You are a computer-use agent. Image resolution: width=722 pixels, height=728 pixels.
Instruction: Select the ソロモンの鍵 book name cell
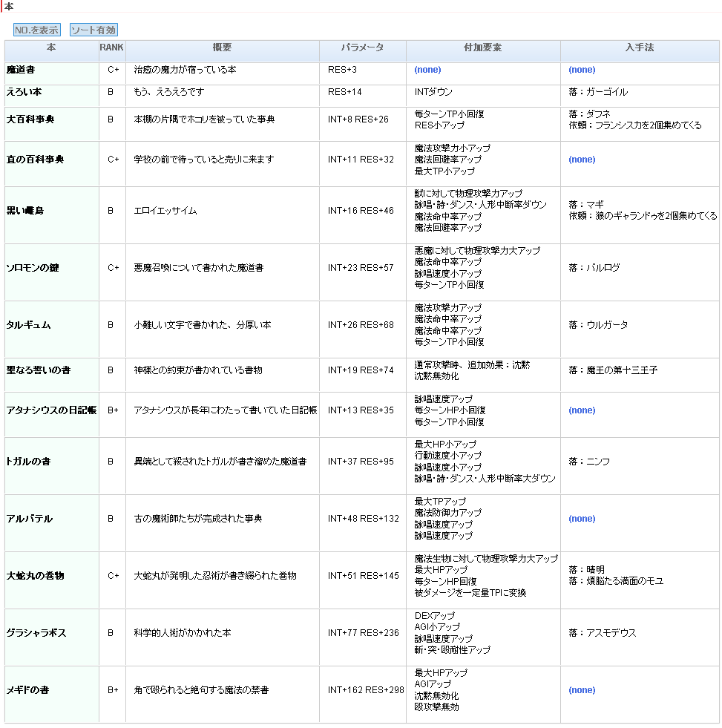[33, 268]
